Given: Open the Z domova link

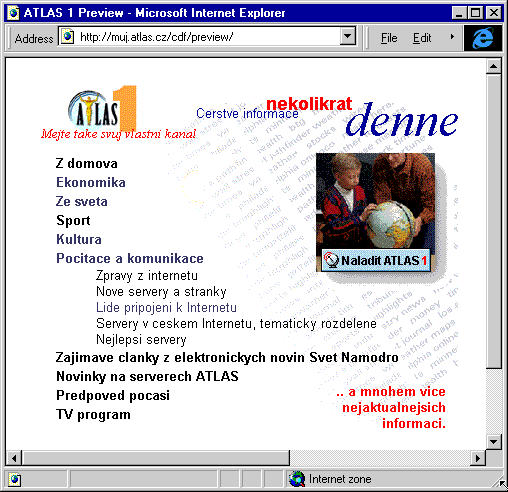Looking at the screenshot, I should tap(87, 164).
